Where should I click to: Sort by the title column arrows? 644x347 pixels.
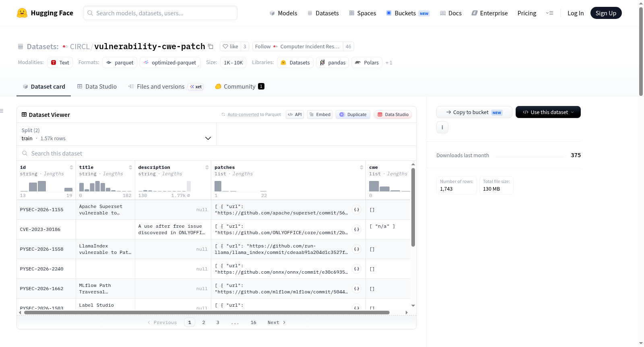pos(130,167)
